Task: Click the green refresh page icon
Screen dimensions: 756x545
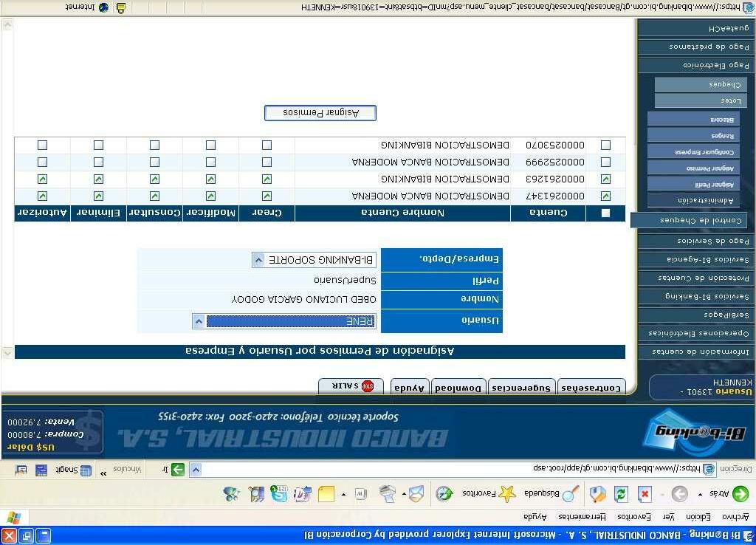Action: [620, 494]
